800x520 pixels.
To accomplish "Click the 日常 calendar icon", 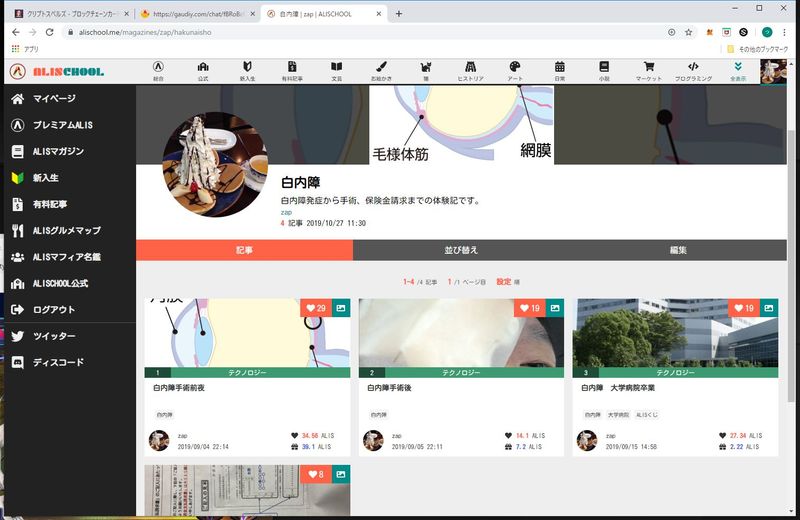I will coord(559,70).
